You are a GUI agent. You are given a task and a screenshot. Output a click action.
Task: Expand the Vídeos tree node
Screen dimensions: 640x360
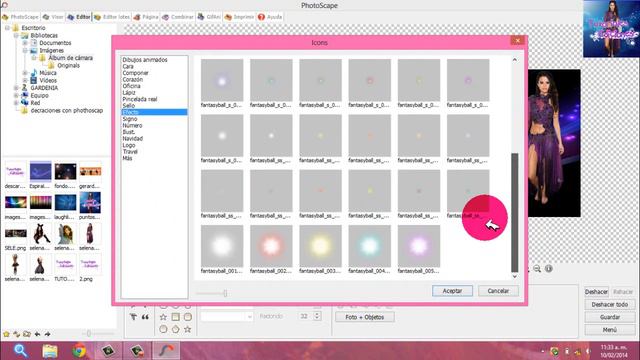[25, 80]
